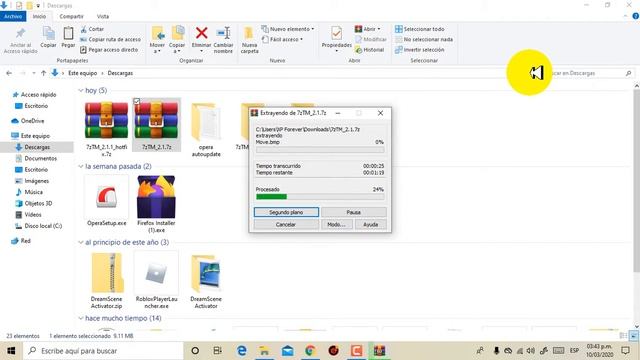The image size is (640, 360).
Task: Create a Nueva carpeta
Action: click(249, 40)
